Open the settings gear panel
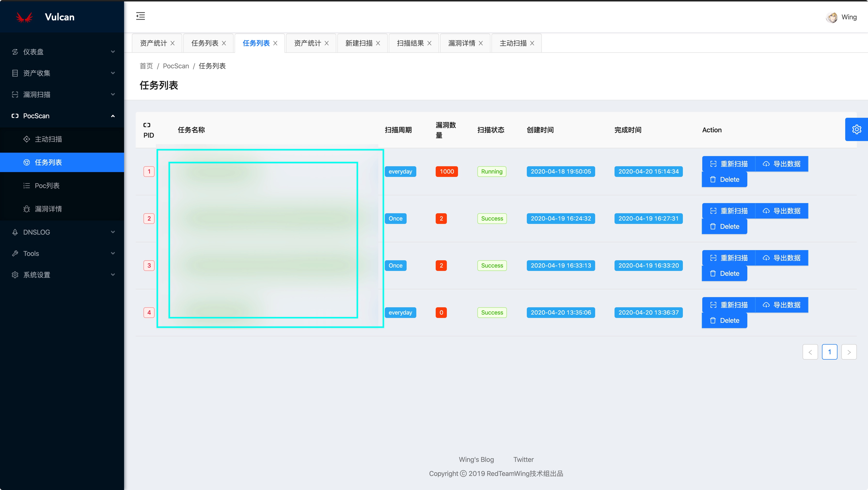 point(856,129)
